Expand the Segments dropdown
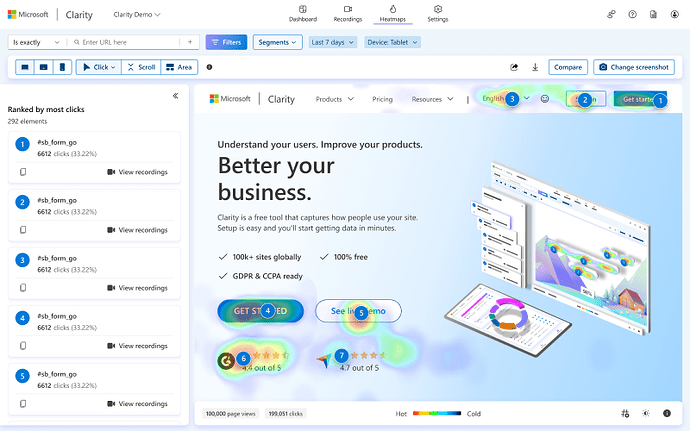690x431 pixels. point(277,42)
